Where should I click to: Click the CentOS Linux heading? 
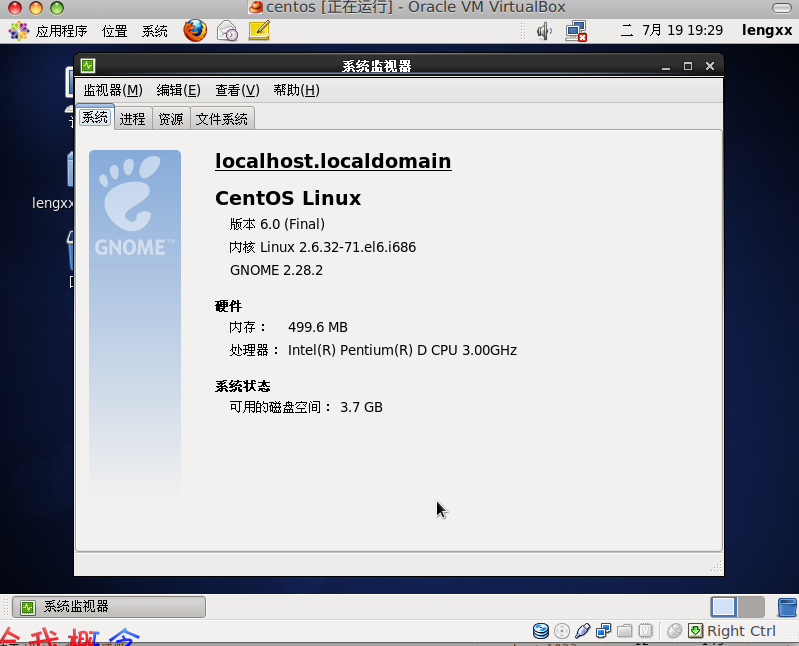click(288, 198)
